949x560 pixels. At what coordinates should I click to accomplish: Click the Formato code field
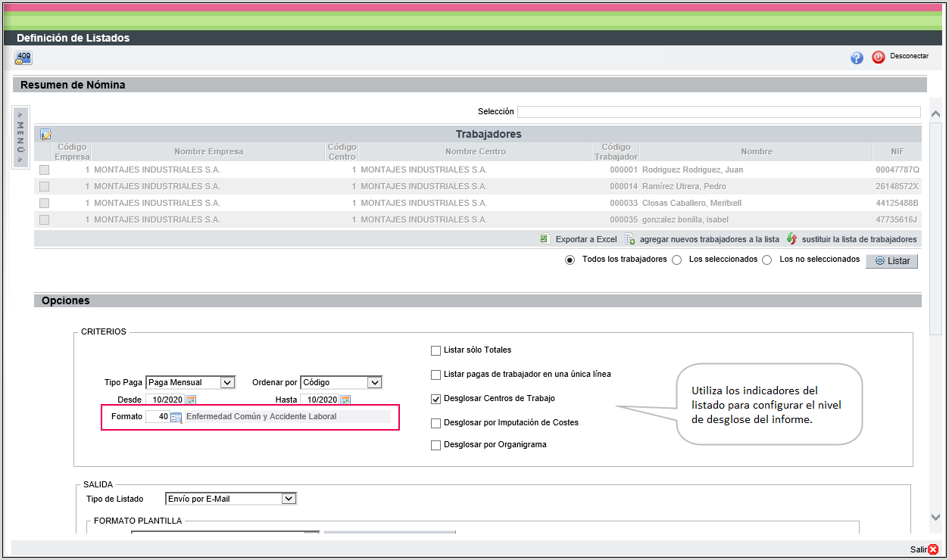click(158, 417)
